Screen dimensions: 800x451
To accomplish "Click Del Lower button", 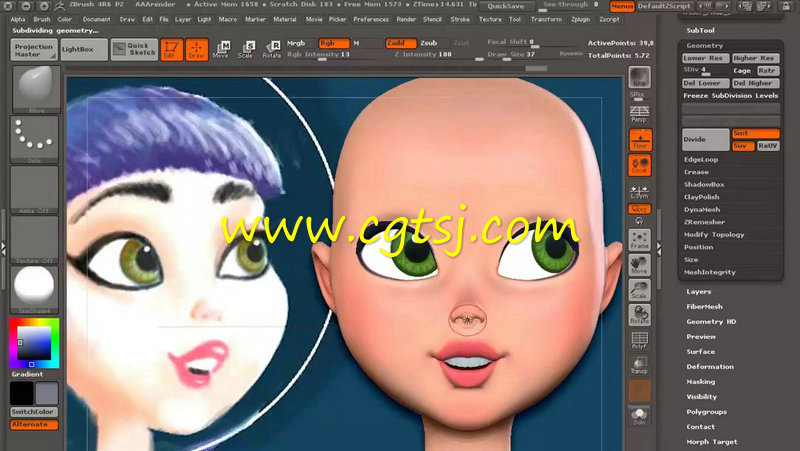I will point(705,83).
